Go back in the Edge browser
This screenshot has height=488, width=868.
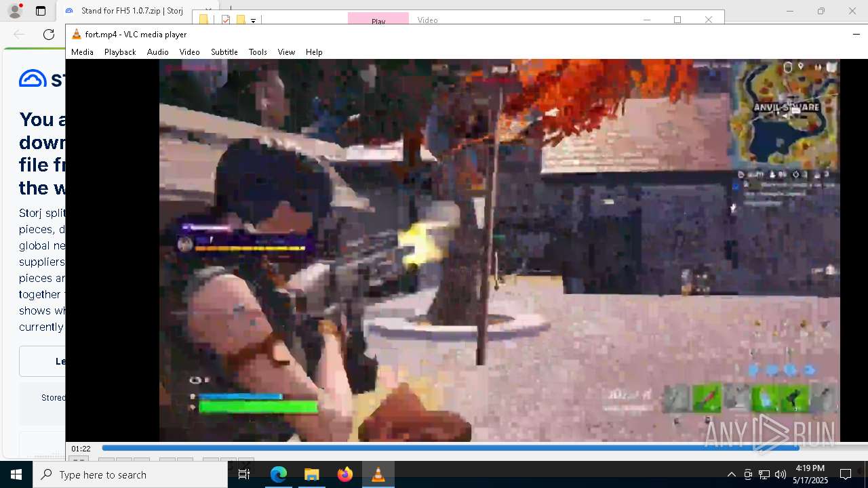(x=19, y=35)
